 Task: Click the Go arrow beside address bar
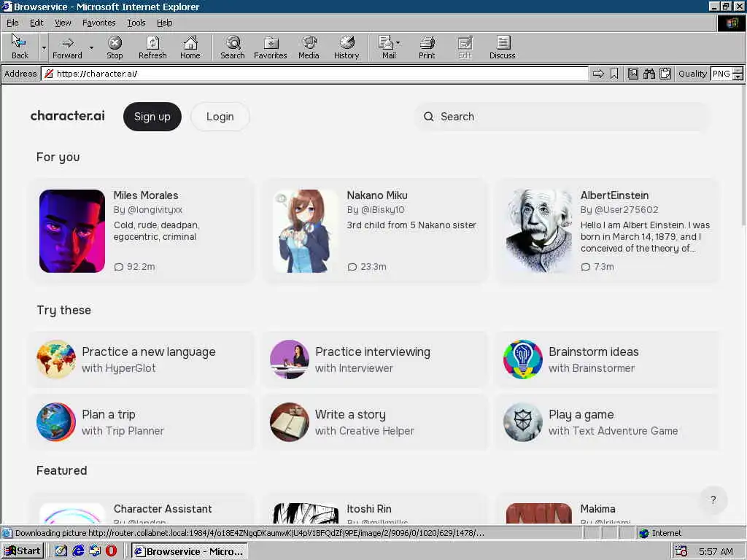tap(598, 74)
